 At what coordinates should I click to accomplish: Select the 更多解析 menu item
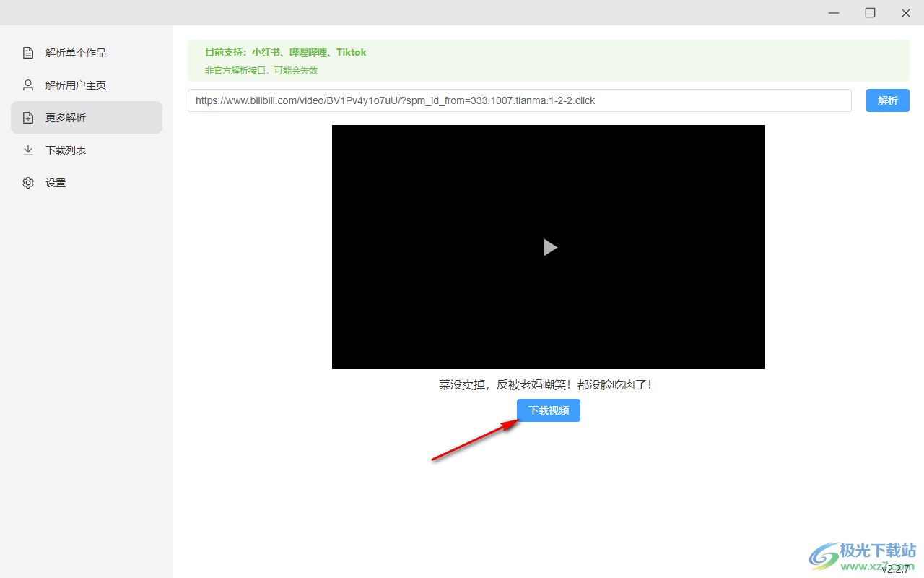[x=87, y=118]
